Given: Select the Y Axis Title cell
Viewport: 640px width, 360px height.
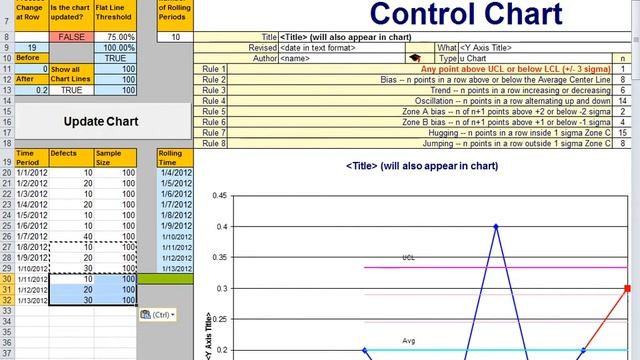Looking at the screenshot, I should click(x=545, y=47).
